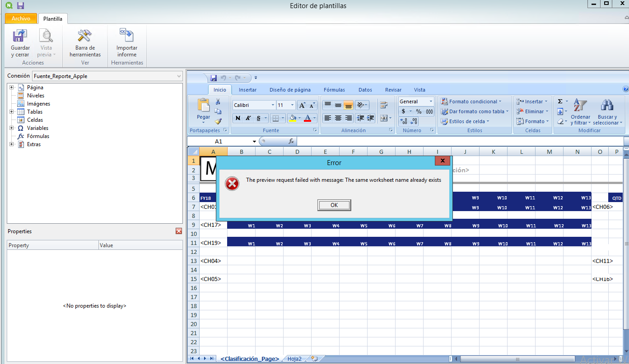Toggle the highlighted bottom alignment button
The height and width of the screenshot is (364, 629).
[349, 105]
